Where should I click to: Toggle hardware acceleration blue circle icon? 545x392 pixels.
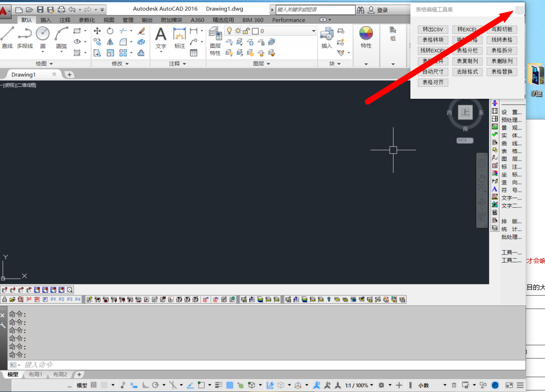495,385
